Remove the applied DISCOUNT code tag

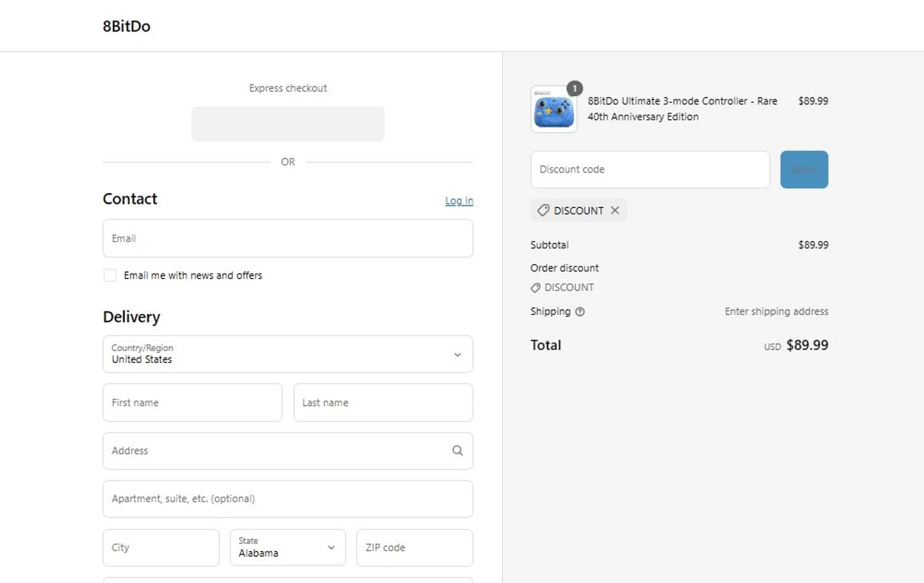tap(615, 210)
